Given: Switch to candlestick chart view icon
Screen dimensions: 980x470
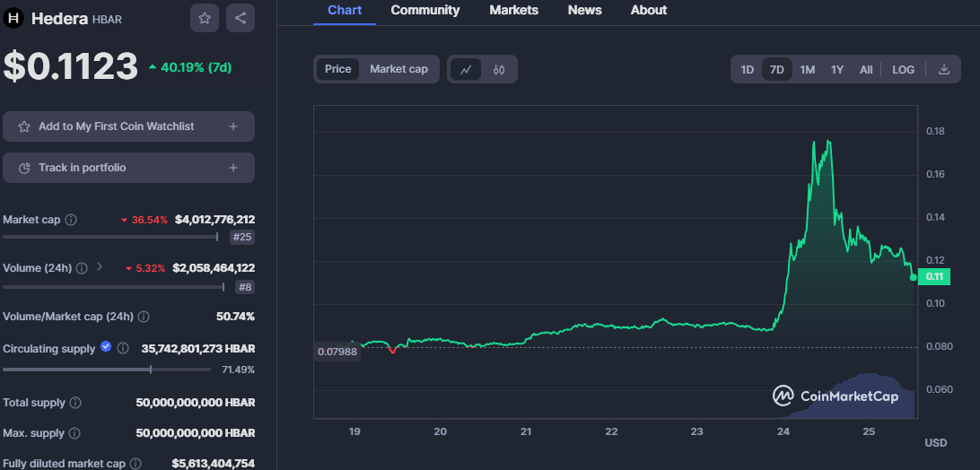Looking at the screenshot, I should tap(499, 69).
